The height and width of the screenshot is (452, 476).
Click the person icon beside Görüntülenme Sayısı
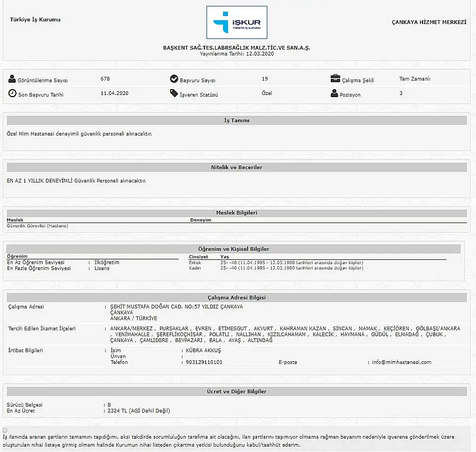12,79
